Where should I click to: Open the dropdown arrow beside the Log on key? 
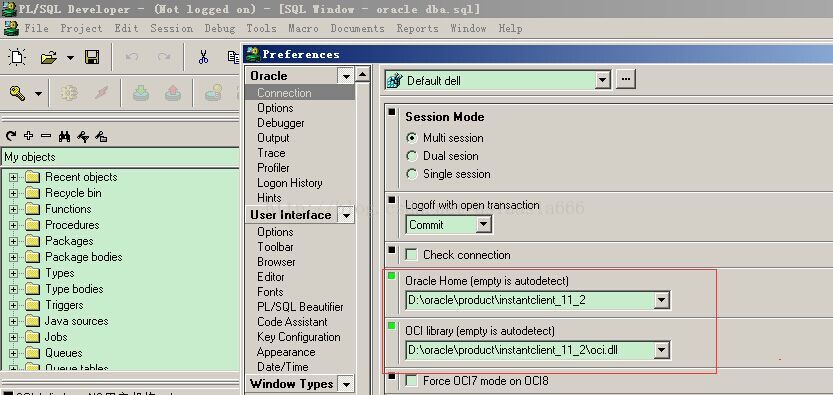coord(38,94)
